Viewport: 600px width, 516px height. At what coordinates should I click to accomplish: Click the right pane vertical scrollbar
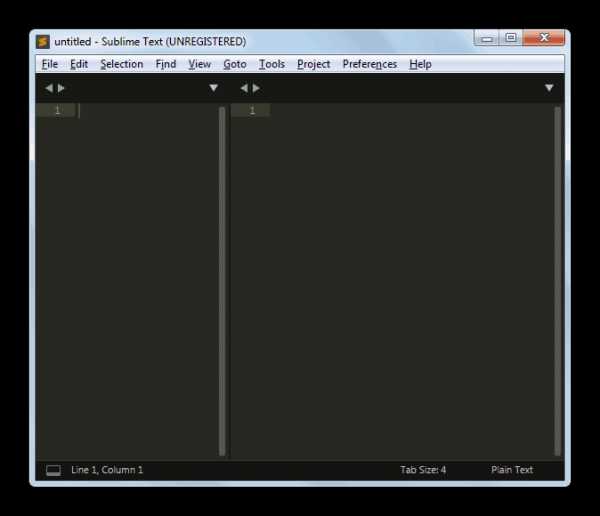[557, 281]
